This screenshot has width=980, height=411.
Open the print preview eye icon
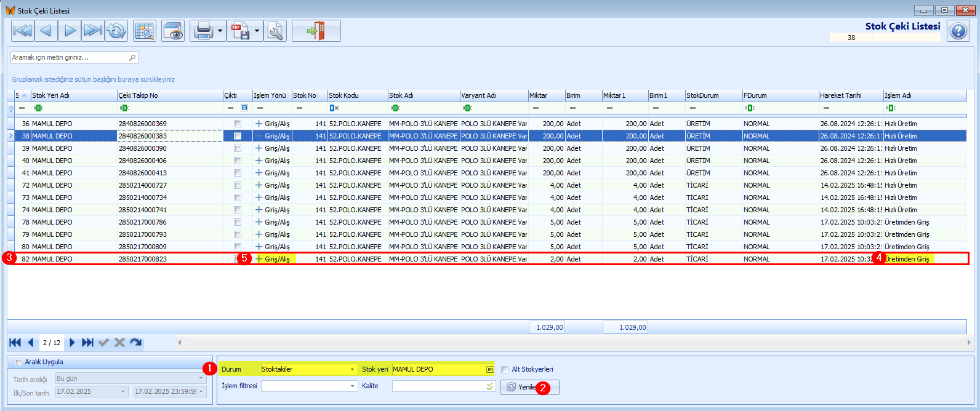click(x=173, y=31)
